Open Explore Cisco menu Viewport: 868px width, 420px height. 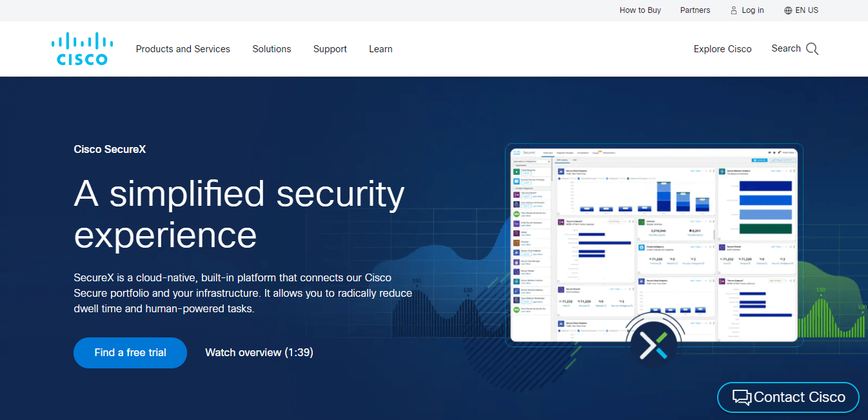click(x=723, y=49)
